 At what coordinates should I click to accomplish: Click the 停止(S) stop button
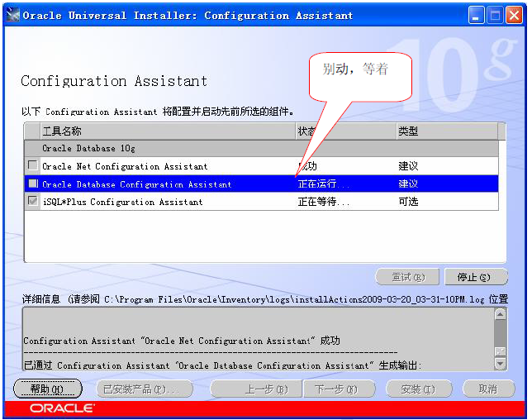click(x=475, y=277)
